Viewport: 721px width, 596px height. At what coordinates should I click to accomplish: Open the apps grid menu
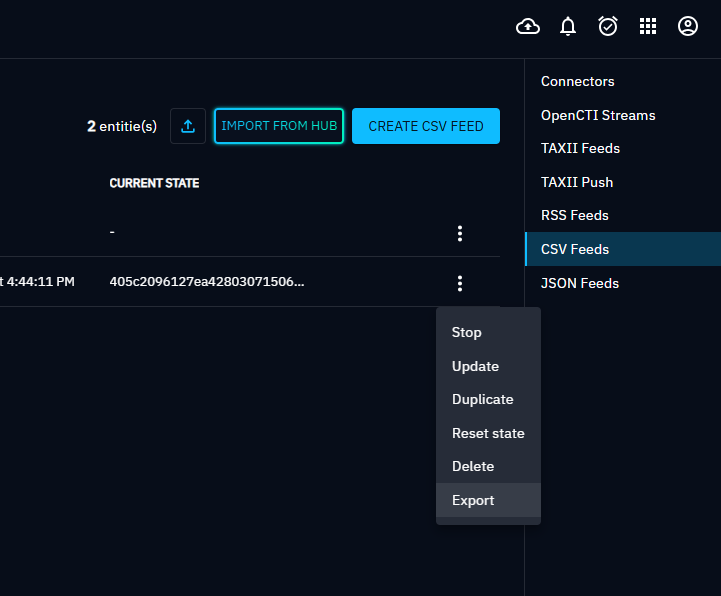pos(648,27)
